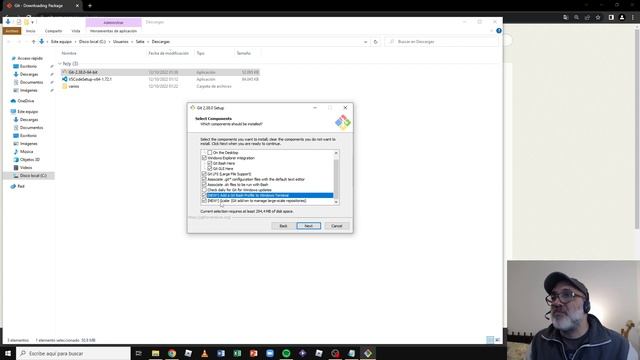The image size is (640, 360).
Task: Toggle the Scalar add-on checkbox
Action: (204, 201)
